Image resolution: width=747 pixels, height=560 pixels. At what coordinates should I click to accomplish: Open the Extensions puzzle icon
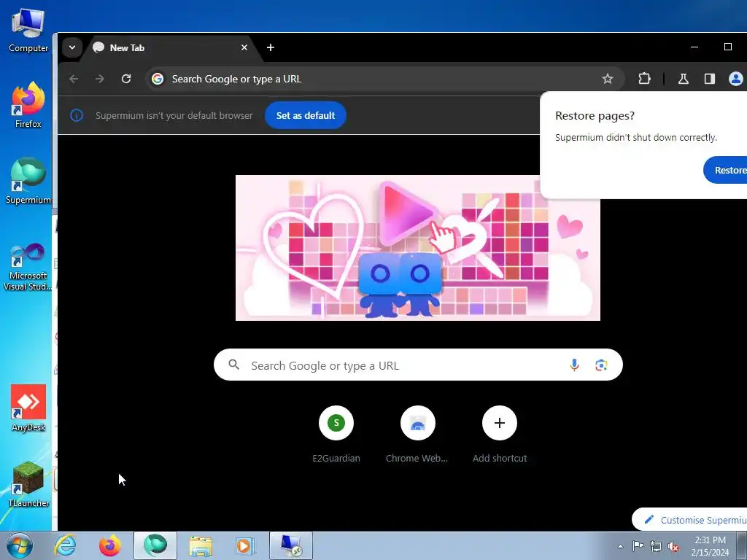coord(644,79)
